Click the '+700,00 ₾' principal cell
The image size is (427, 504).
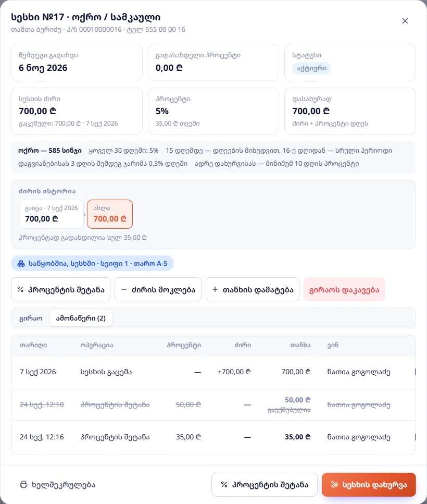[234, 372]
